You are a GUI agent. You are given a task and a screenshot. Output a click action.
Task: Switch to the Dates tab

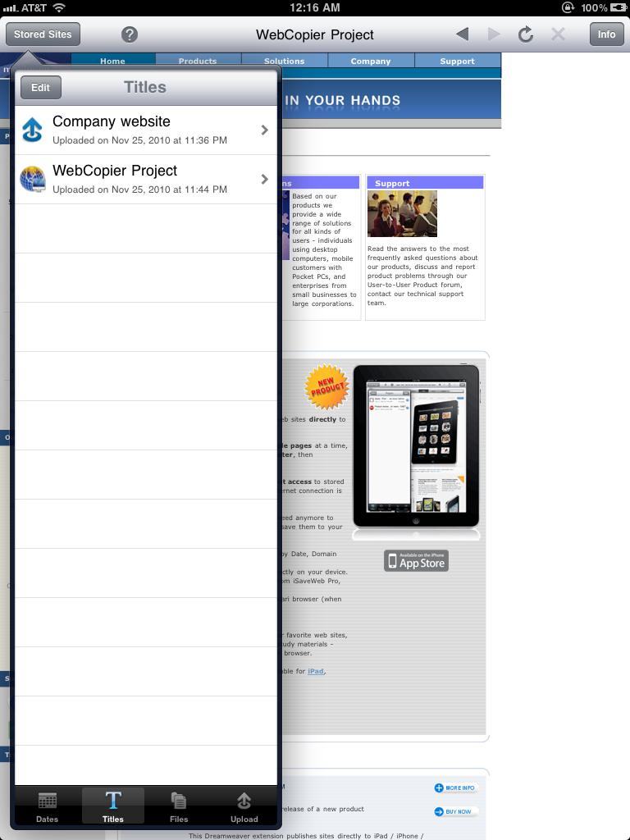[47, 807]
